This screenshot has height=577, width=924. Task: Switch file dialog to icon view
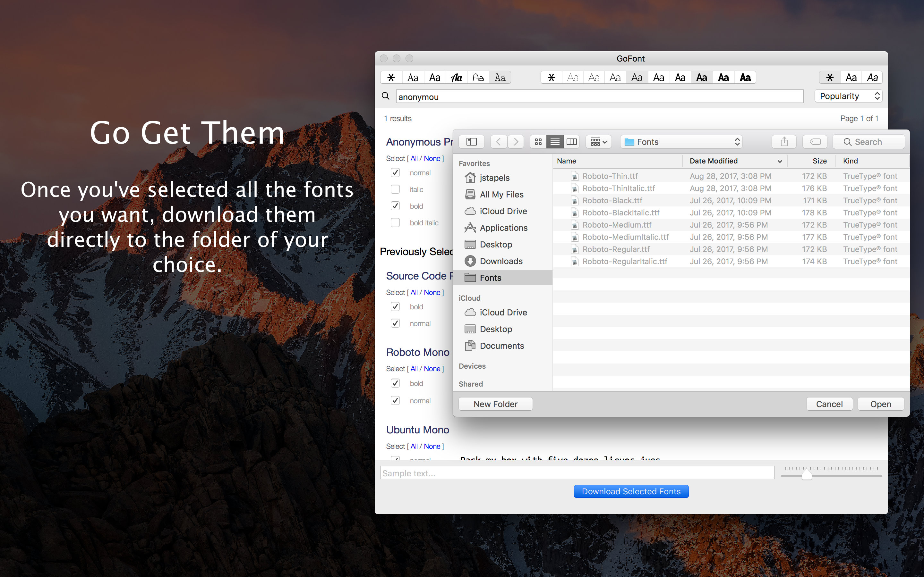(538, 142)
